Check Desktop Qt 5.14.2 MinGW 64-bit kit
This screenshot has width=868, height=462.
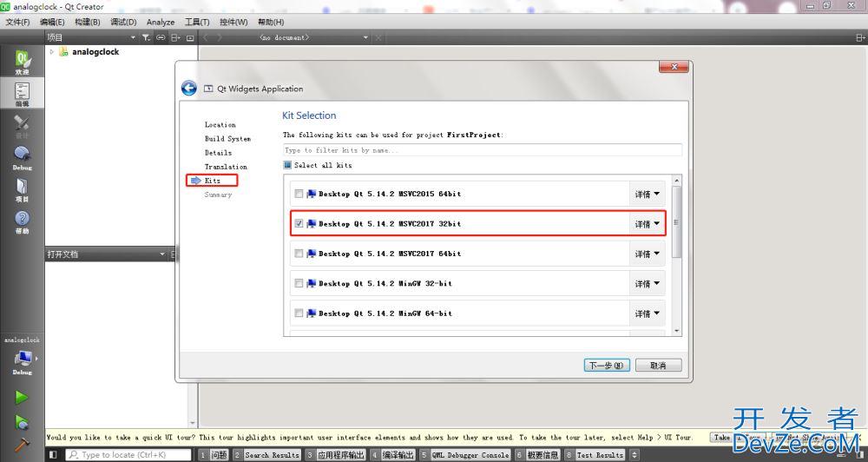(299, 313)
